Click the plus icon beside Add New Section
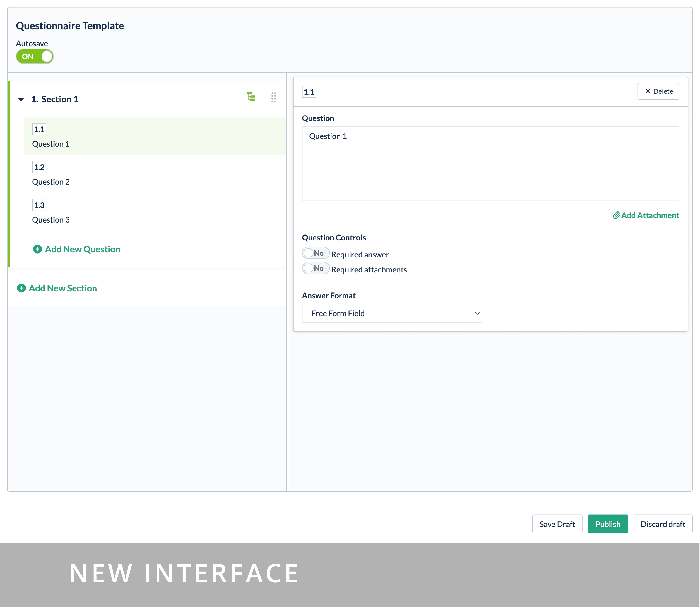700x607 pixels. click(x=21, y=288)
